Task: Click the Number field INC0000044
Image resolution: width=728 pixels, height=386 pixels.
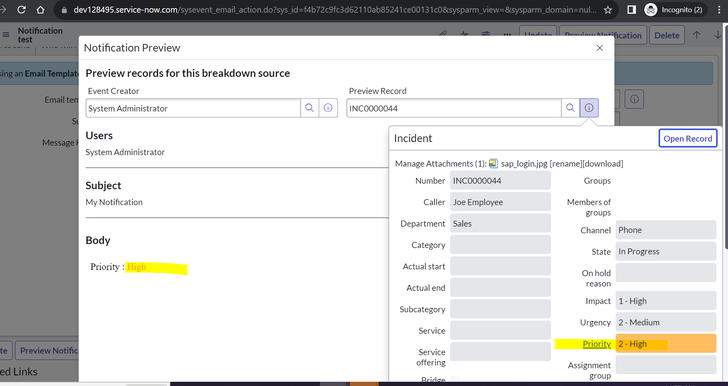Action: [x=500, y=180]
